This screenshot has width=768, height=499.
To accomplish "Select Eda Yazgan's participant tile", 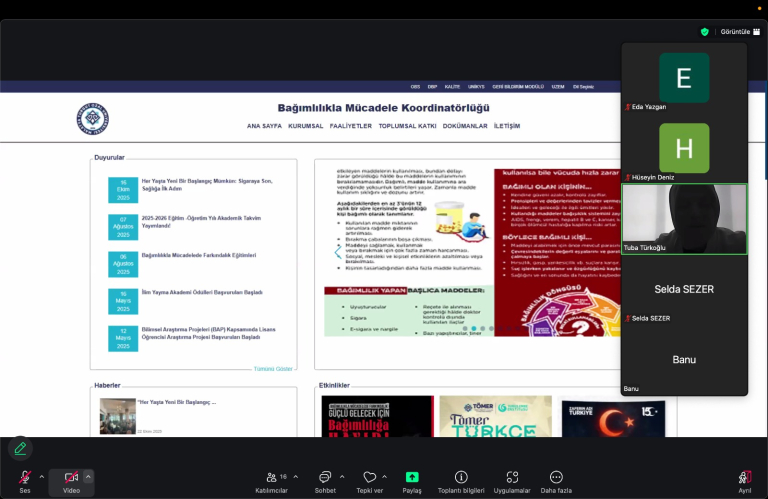I will 684,78.
